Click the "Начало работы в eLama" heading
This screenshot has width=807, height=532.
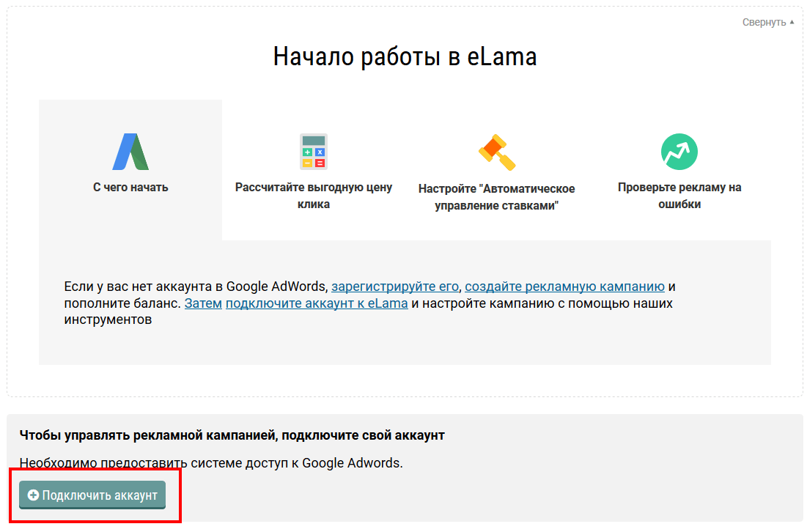point(405,56)
